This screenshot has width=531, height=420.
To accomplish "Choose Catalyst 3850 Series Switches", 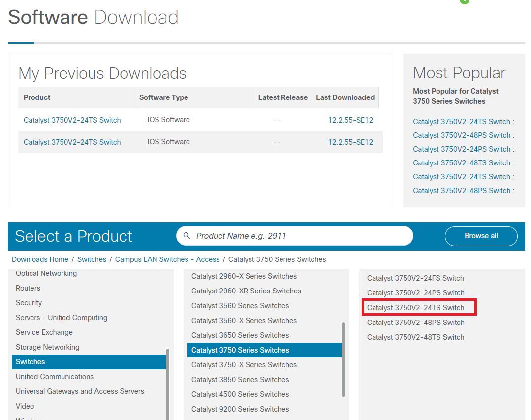I will tap(240, 380).
